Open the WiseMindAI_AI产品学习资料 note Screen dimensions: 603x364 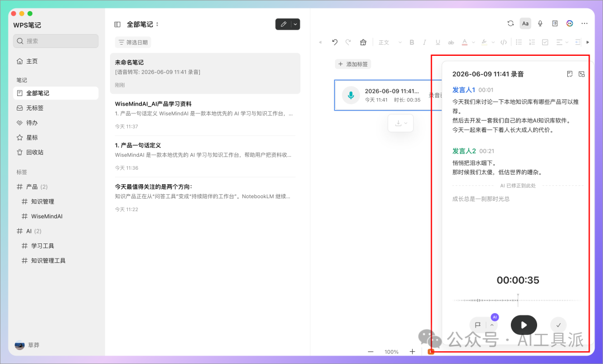click(205, 115)
